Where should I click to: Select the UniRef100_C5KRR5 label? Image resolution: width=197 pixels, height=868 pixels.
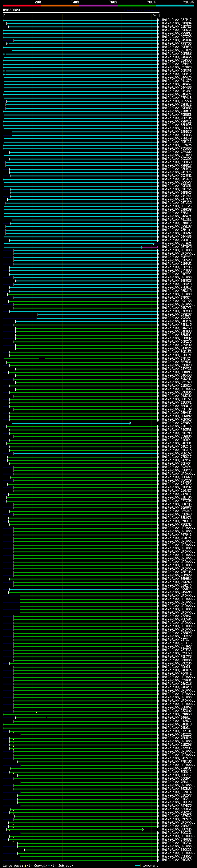coord(176,856)
